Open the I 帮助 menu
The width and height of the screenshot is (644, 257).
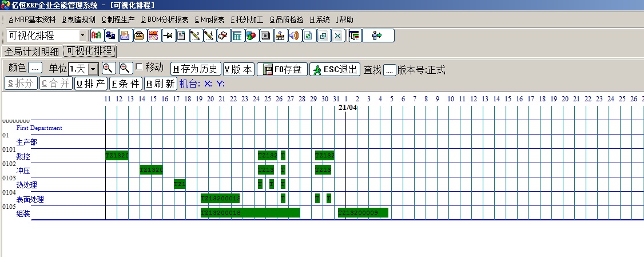click(x=344, y=19)
